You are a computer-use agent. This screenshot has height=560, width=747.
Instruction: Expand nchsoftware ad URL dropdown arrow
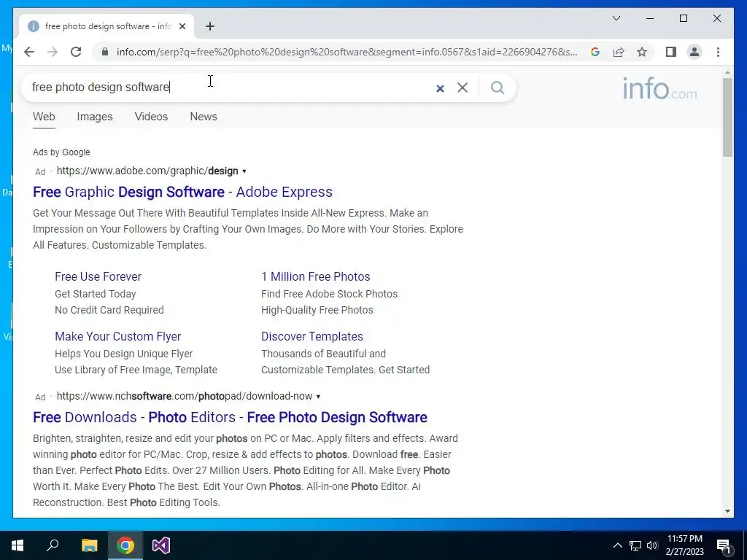click(318, 397)
